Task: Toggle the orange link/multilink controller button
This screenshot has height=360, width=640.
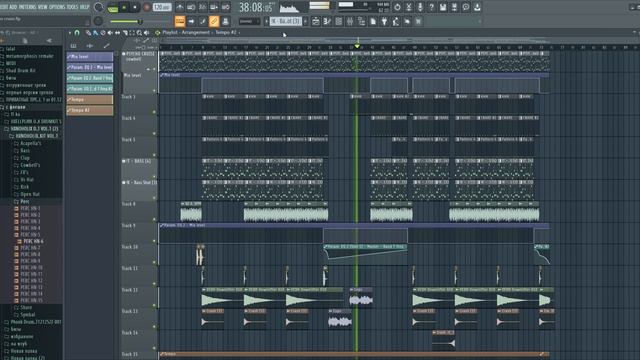Action: pos(214,21)
